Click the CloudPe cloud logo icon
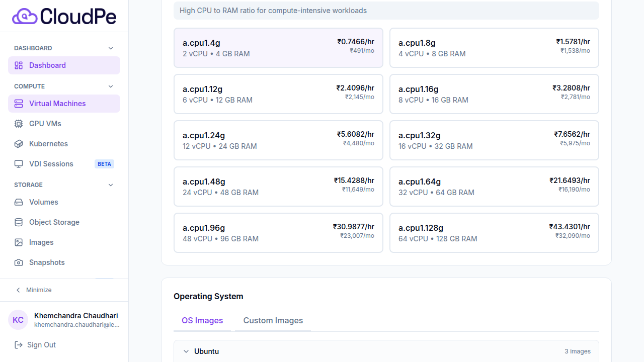Image resolution: width=644 pixels, height=362 pixels. 25,16
